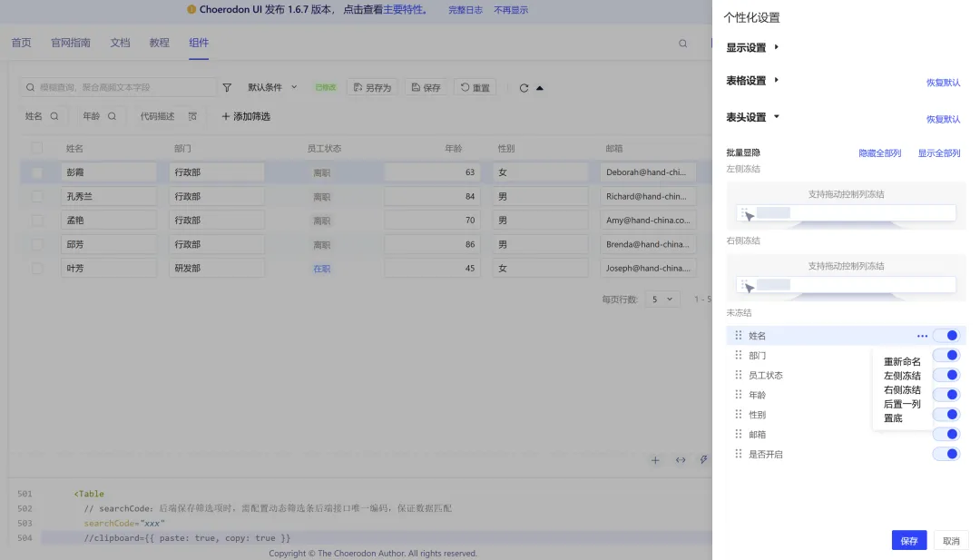980x560 pixels.
Task: Click drag handle of 员工状态 column row
Action: coord(738,375)
